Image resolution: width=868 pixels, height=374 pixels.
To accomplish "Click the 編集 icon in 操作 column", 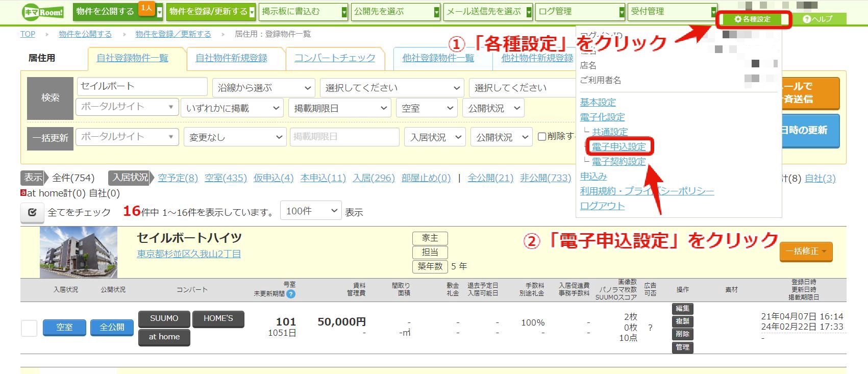I will point(682,309).
